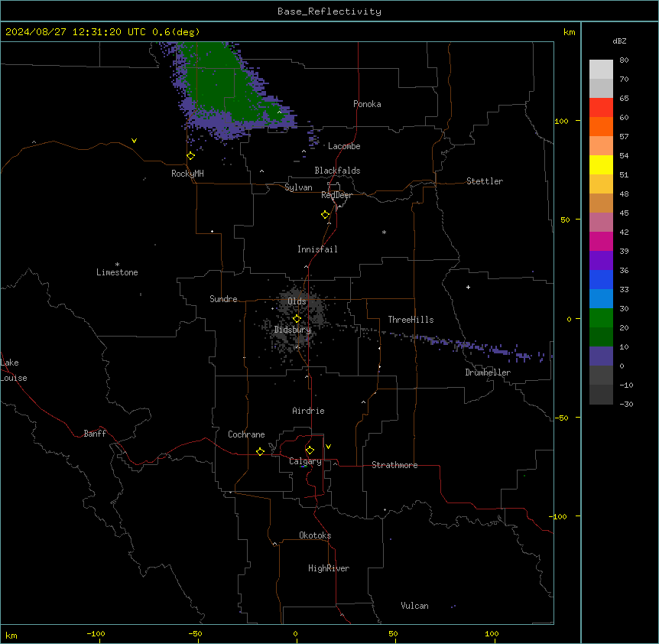Click the -100 tick on the bottom axis
Image resolution: width=659 pixels, height=644 pixels.
point(96,633)
